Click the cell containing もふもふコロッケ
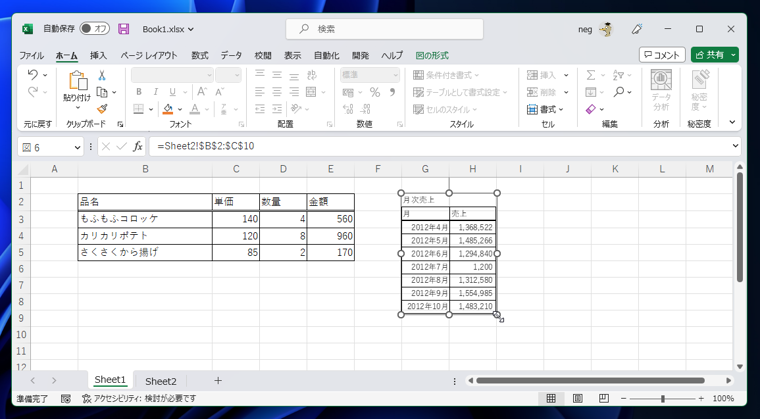 [x=145, y=219]
